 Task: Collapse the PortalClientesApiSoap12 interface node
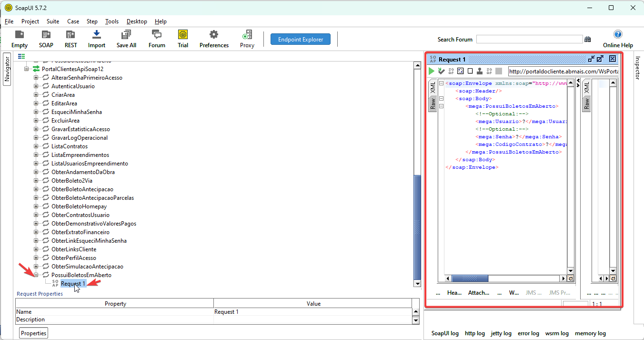pyautogui.click(x=27, y=69)
